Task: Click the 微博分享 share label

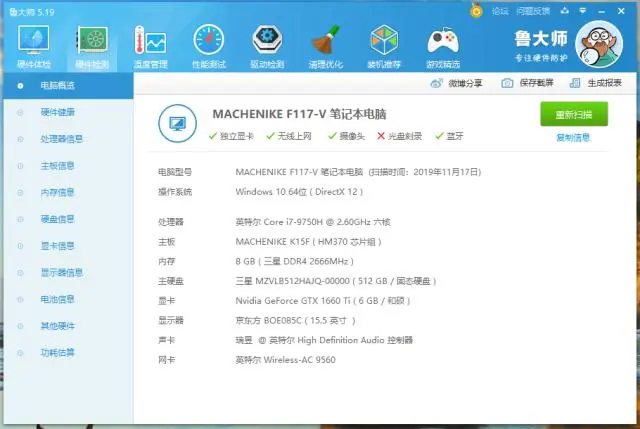Action: click(x=465, y=84)
